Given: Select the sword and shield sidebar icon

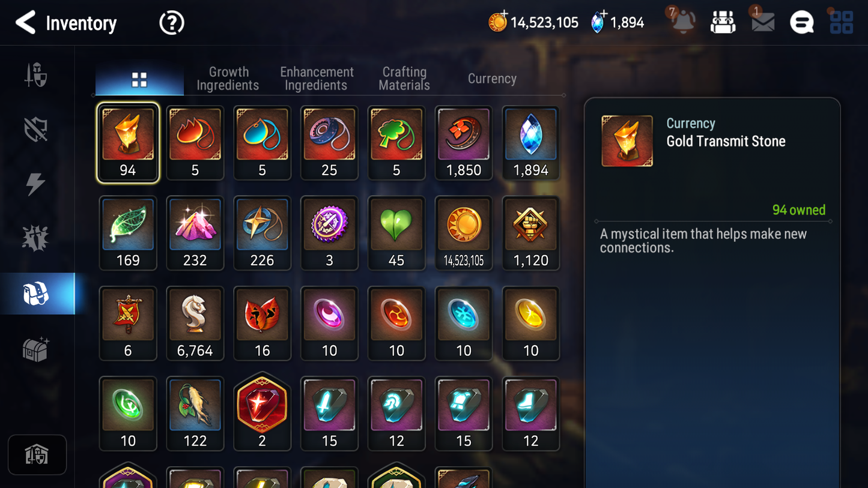Looking at the screenshot, I should point(36,74).
